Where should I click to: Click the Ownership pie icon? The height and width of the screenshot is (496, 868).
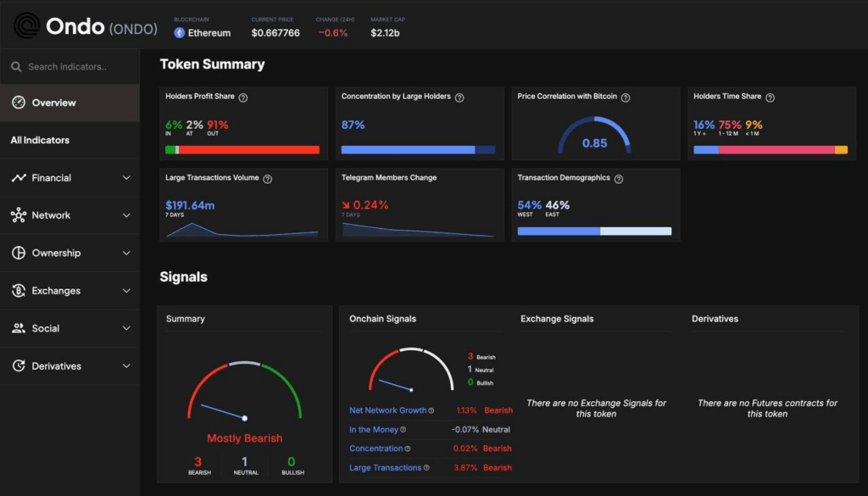point(19,253)
